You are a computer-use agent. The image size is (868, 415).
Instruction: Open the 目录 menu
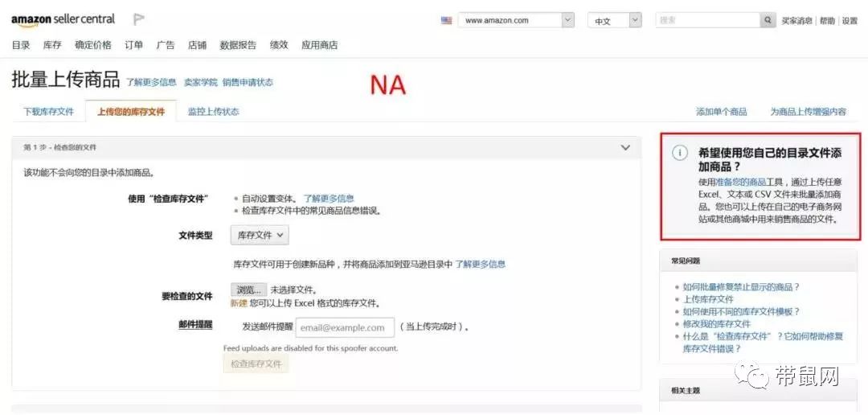click(x=21, y=45)
